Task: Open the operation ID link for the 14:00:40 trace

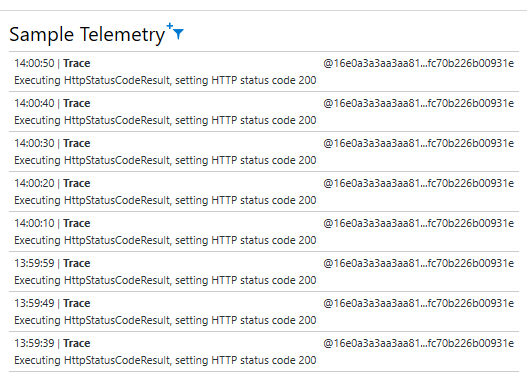Action: pyautogui.click(x=418, y=103)
